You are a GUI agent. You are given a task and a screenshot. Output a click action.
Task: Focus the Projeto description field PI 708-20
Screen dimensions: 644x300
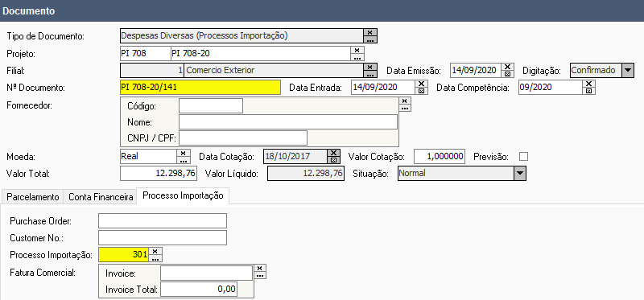click(260, 53)
